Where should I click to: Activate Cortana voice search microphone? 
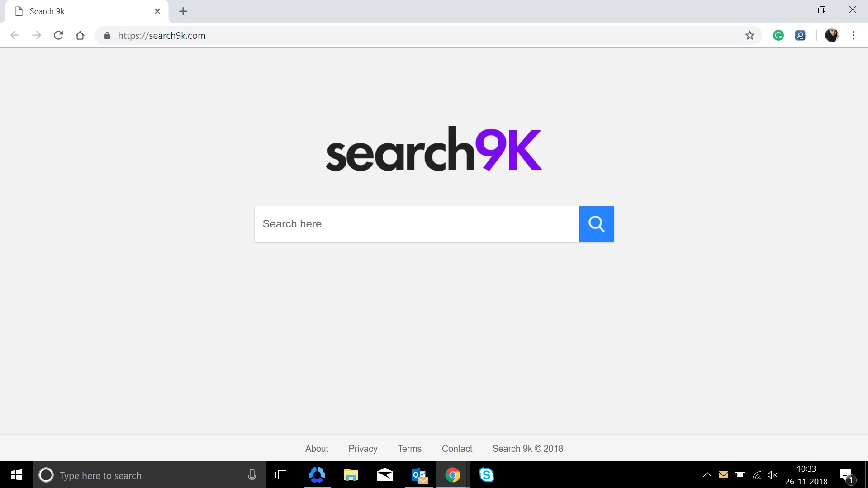[x=251, y=475]
